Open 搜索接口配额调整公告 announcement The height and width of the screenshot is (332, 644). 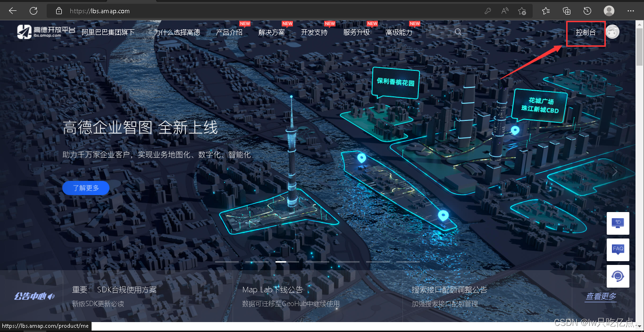(449, 290)
